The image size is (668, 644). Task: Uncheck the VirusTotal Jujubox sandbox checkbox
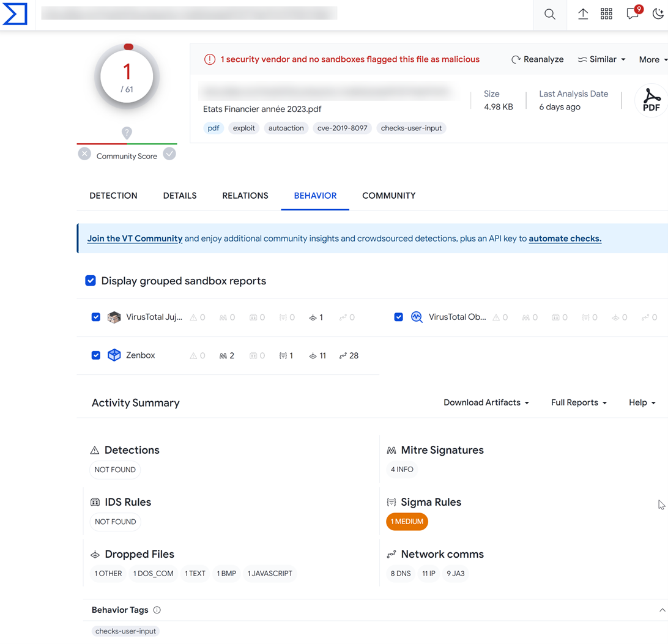coord(96,317)
